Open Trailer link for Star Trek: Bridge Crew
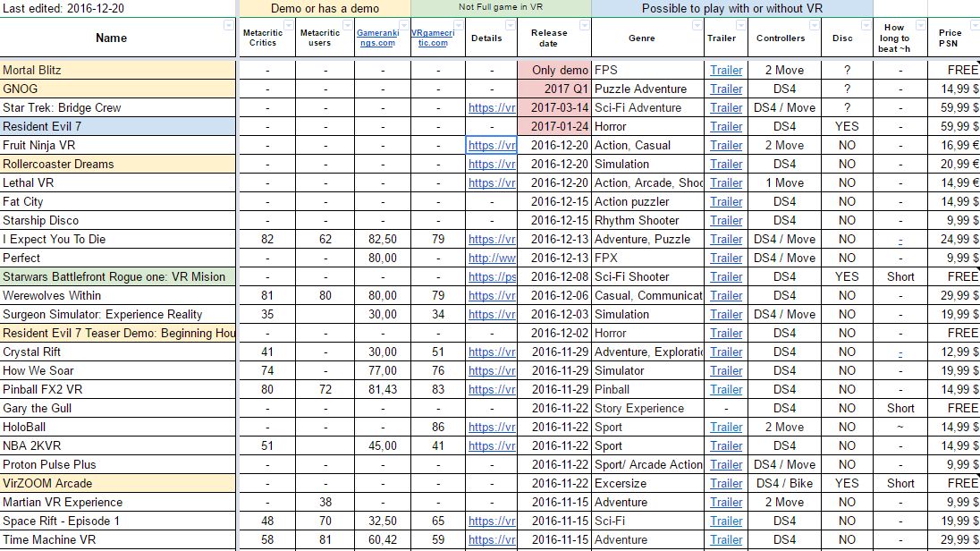The image size is (980, 551). (726, 107)
